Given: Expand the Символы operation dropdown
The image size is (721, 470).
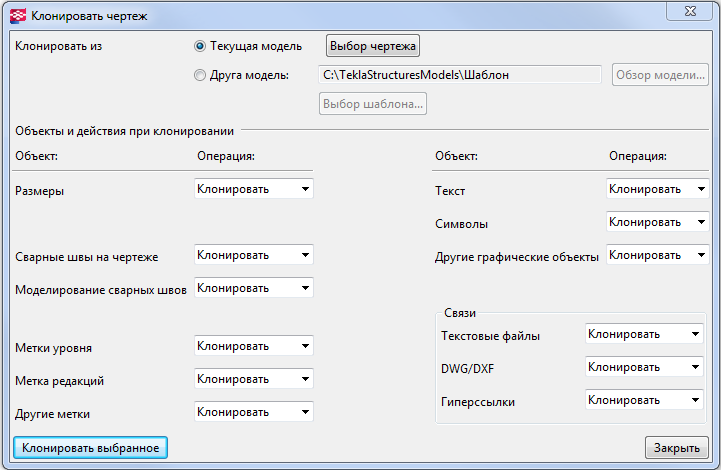Looking at the screenshot, I should coord(657,222).
